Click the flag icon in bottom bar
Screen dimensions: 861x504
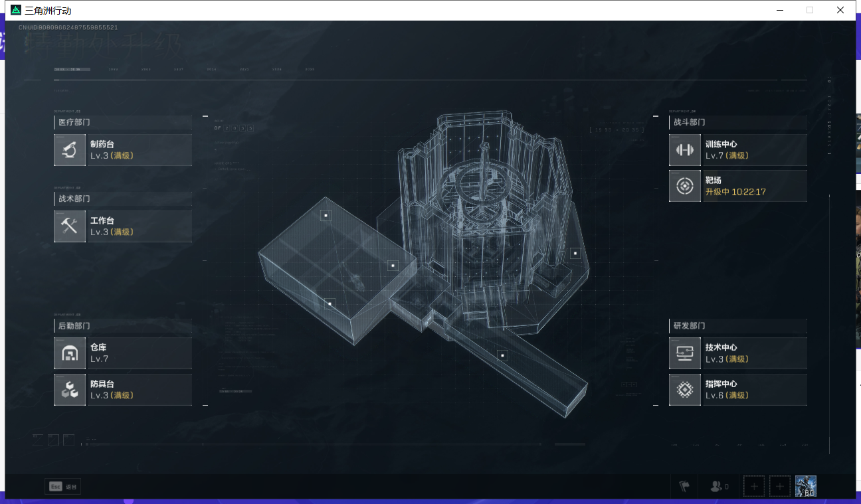coord(684,487)
